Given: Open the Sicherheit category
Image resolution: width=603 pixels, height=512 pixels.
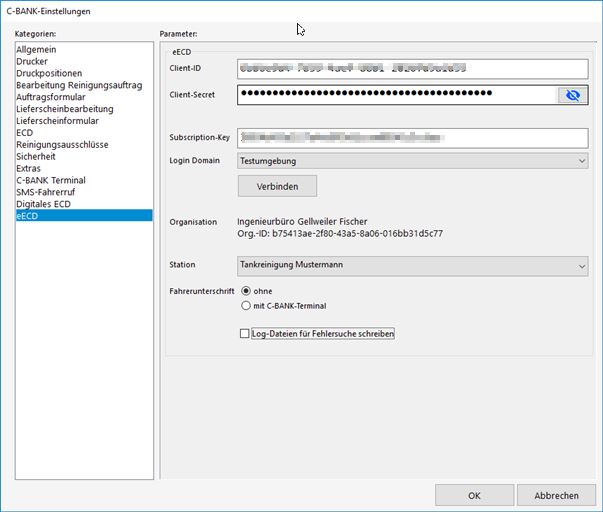Looking at the screenshot, I should pyautogui.click(x=36, y=157).
